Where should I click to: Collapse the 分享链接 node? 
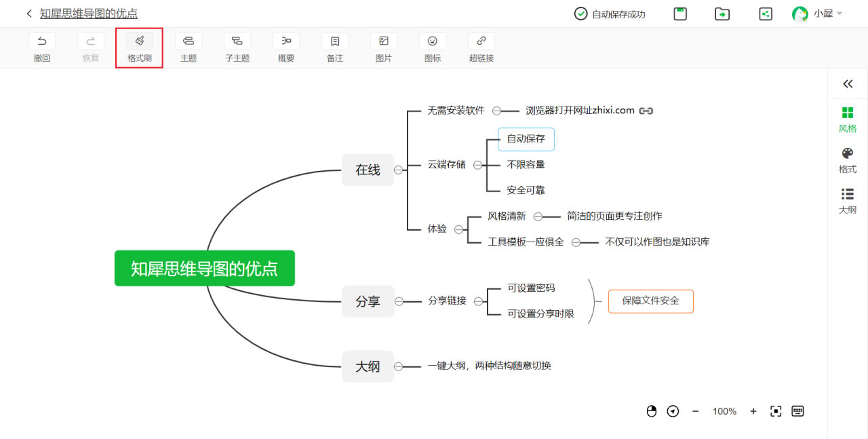[x=479, y=301]
